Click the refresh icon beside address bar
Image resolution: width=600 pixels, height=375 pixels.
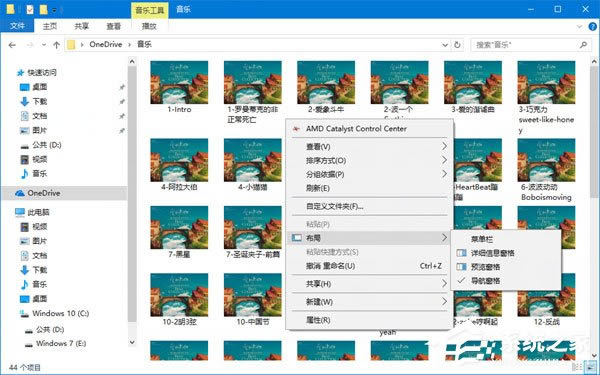click(x=457, y=45)
